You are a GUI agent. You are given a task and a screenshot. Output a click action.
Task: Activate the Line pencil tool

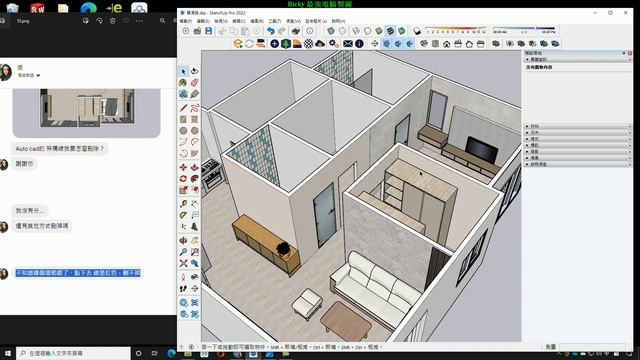[183, 108]
